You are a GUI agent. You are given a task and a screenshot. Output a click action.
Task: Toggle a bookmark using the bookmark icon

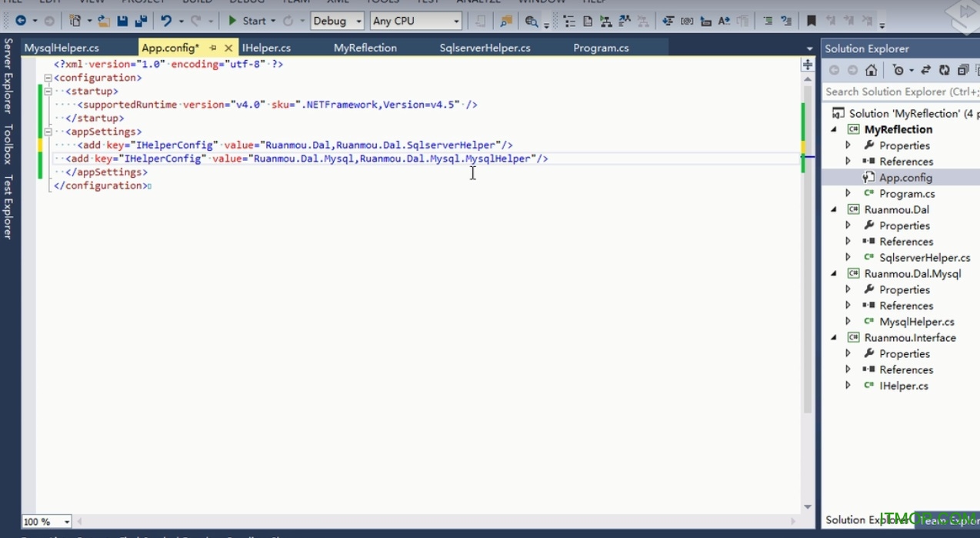coord(811,21)
